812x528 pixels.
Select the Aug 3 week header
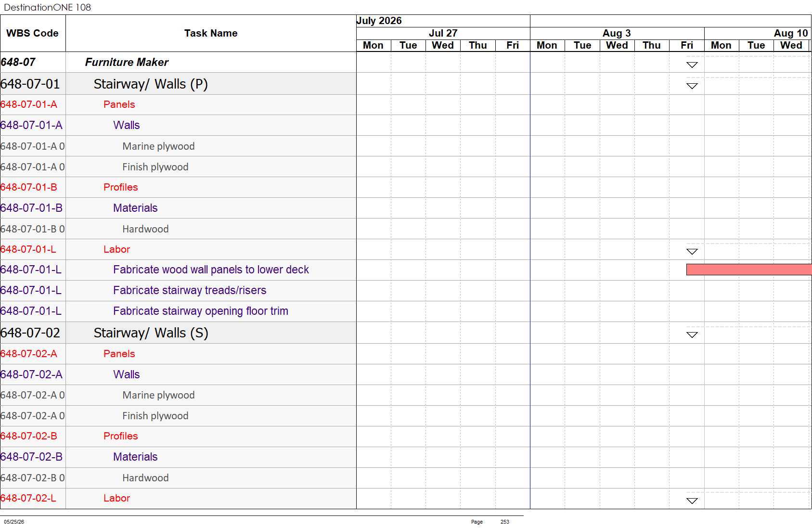coord(617,33)
